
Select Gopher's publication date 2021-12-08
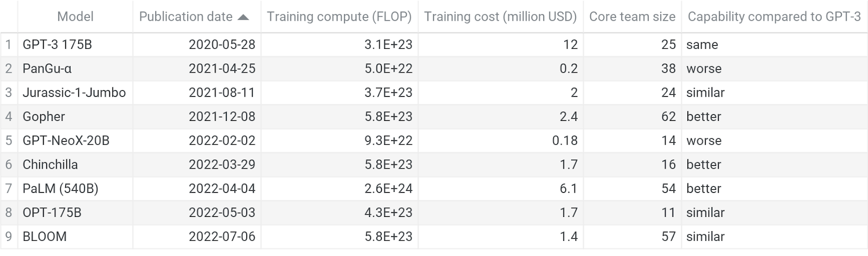point(222,117)
